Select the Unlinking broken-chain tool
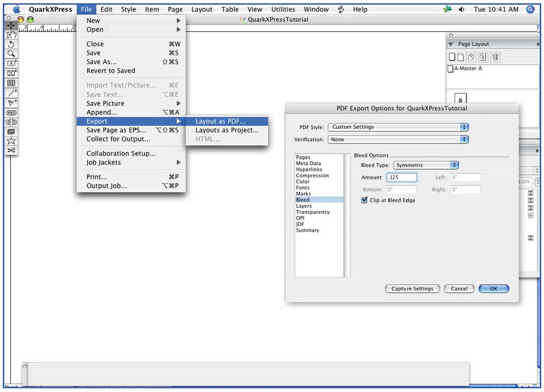Screen dimensions: 544x392 (11, 122)
